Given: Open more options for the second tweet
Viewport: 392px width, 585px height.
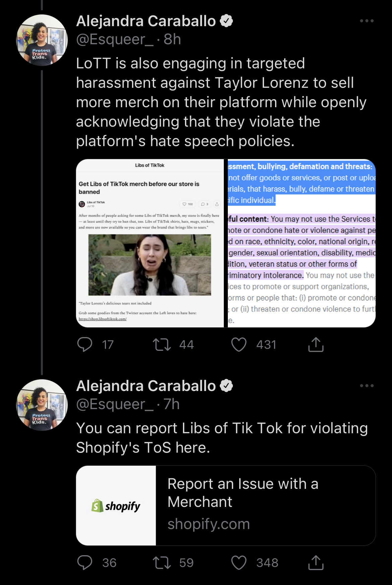Looking at the screenshot, I should pyautogui.click(x=367, y=386).
